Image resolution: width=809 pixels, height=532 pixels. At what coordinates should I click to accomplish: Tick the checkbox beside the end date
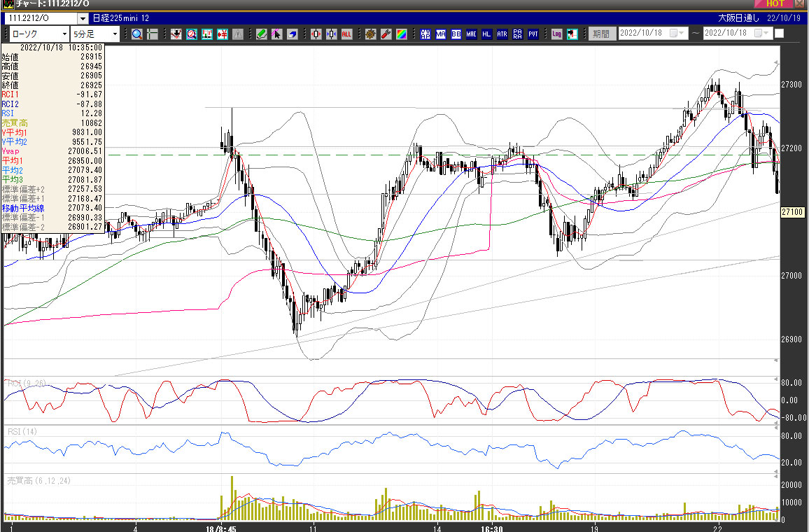coord(779,34)
